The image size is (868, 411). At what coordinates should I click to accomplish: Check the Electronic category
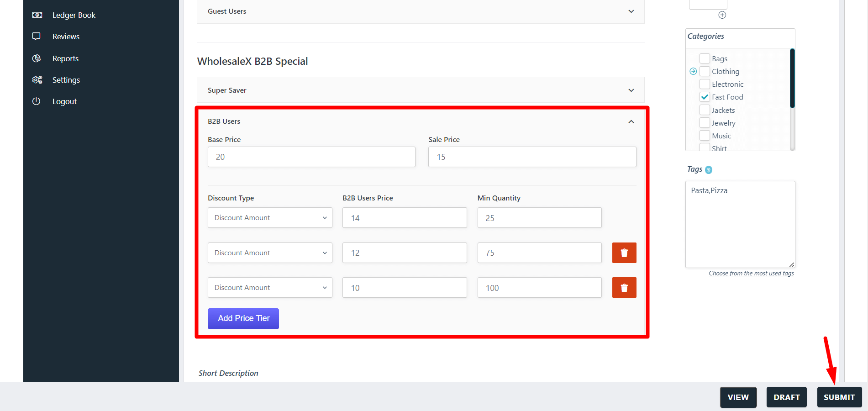coord(705,84)
